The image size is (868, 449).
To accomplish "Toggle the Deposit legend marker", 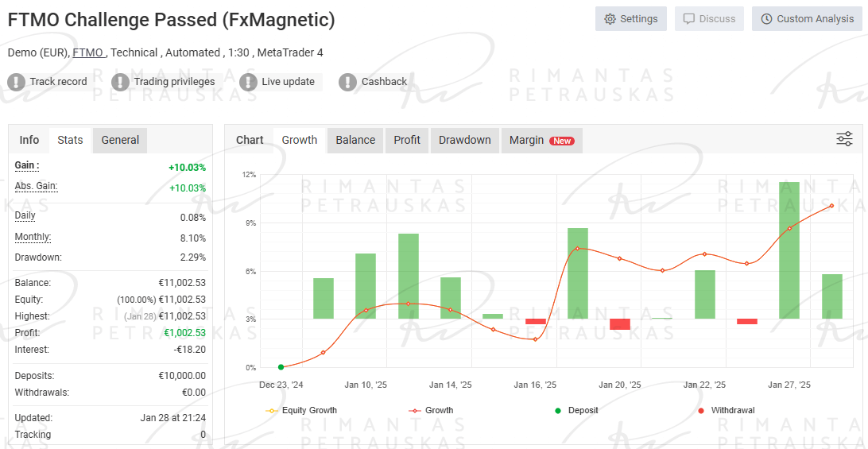I will (576, 410).
